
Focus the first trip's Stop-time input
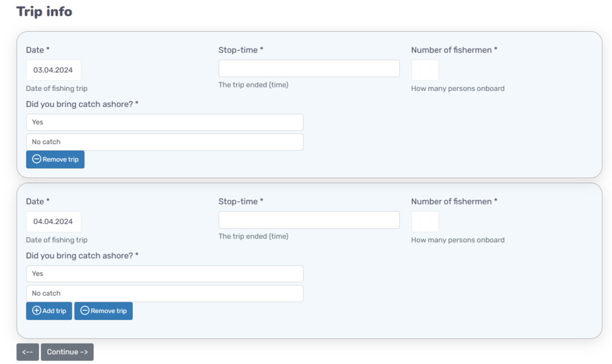[308, 69]
